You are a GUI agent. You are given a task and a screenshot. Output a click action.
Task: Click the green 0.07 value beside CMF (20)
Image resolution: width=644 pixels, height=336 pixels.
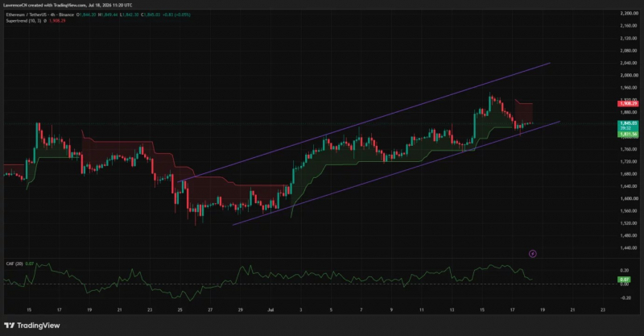[x=29, y=263]
